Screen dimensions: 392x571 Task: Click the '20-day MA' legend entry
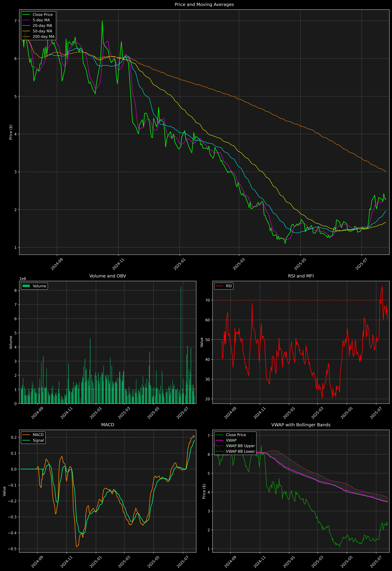tap(42, 26)
